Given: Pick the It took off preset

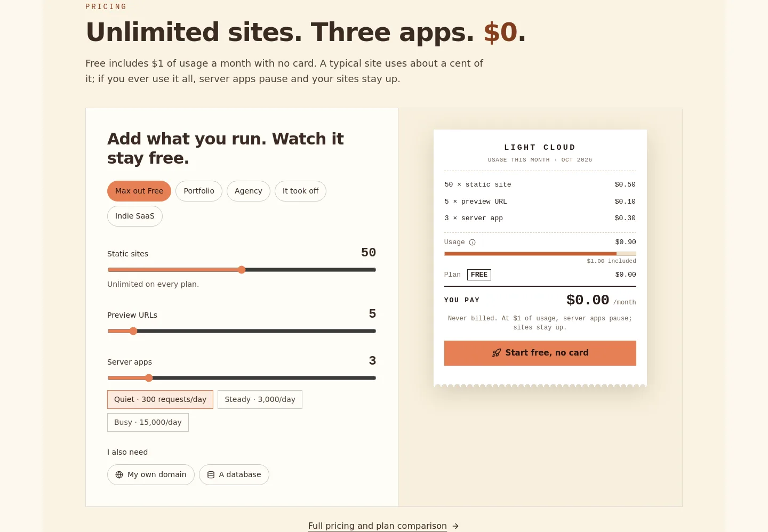Looking at the screenshot, I should [300, 191].
